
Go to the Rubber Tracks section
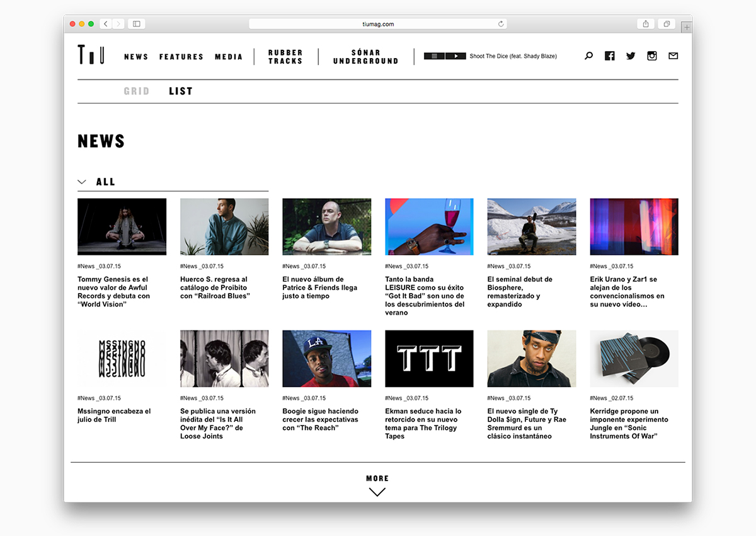tap(285, 57)
